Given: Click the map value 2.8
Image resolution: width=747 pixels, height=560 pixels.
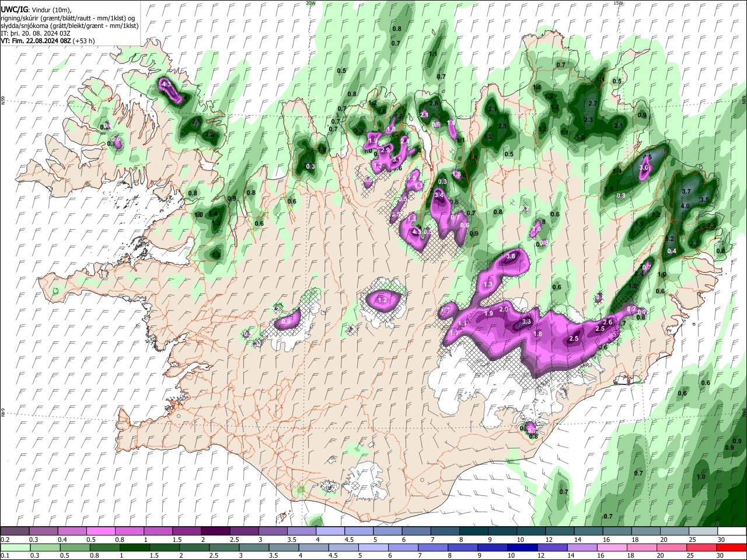Looking at the screenshot, I should (434, 103).
